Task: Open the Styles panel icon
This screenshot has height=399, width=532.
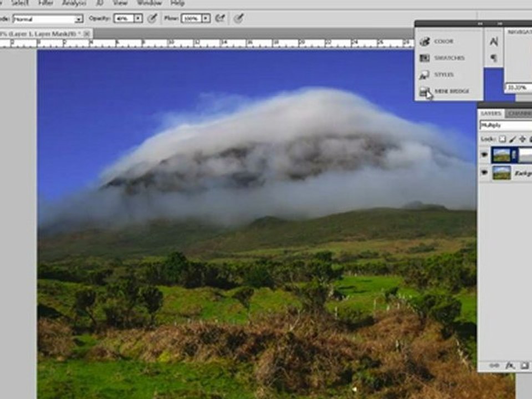Action: 425,75
